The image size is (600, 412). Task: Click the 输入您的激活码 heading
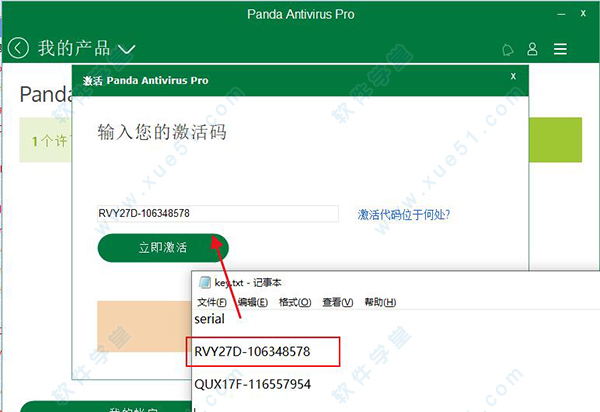coord(161,132)
